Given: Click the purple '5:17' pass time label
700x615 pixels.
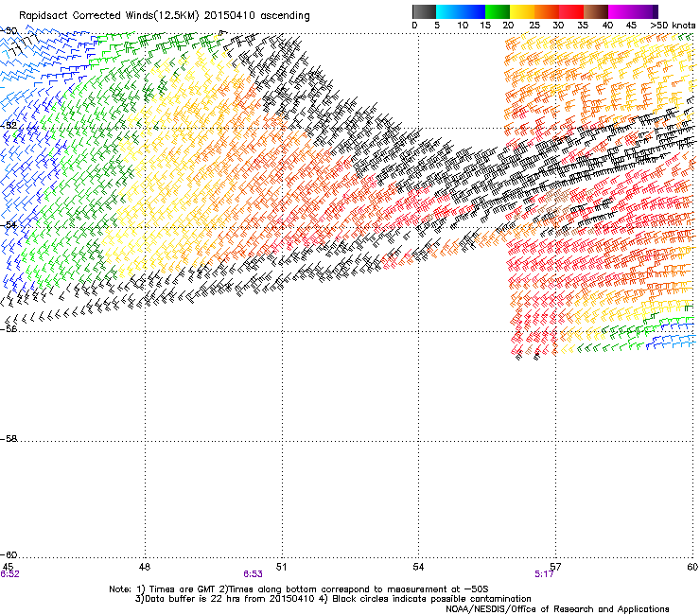Looking at the screenshot, I should pos(544,574).
